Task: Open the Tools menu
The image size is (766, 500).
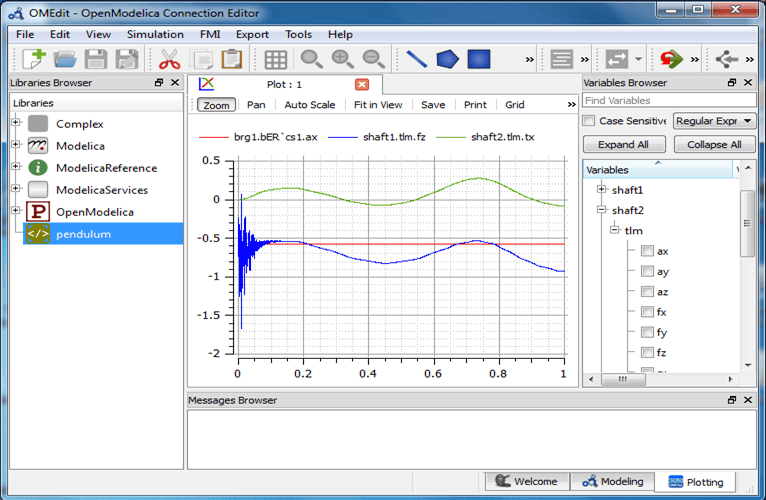Action: (298, 34)
